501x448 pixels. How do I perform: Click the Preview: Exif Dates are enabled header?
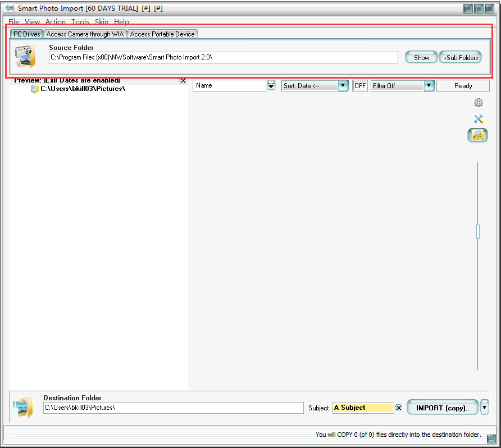tap(67, 80)
